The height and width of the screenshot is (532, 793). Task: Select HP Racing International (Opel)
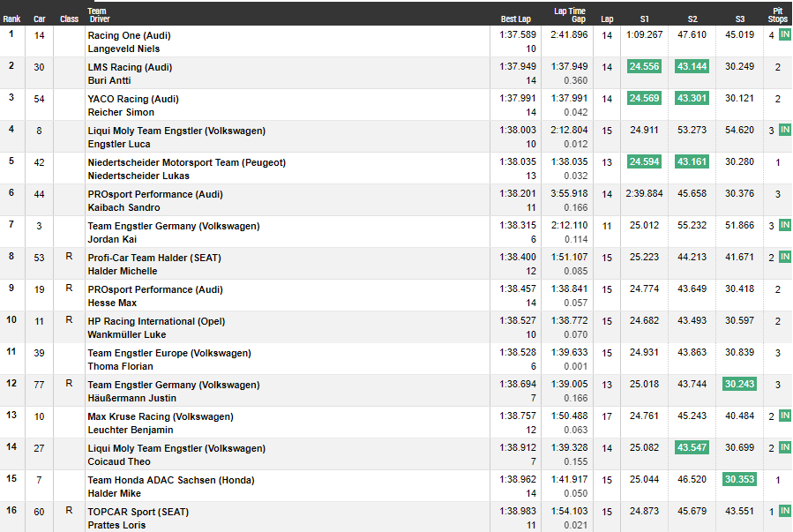(156, 322)
